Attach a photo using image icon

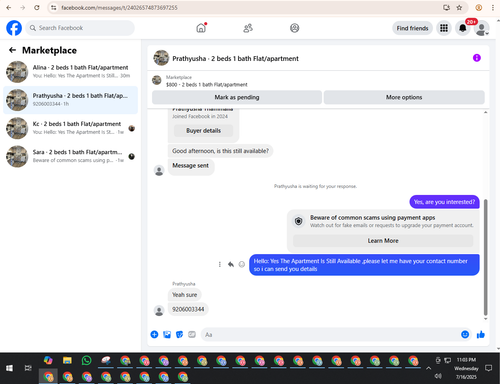[x=167, y=334]
